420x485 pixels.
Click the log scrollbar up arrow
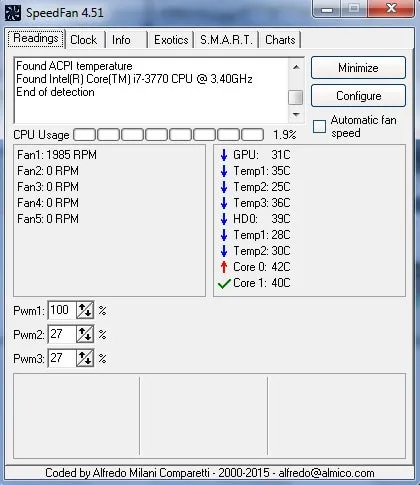click(x=296, y=67)
